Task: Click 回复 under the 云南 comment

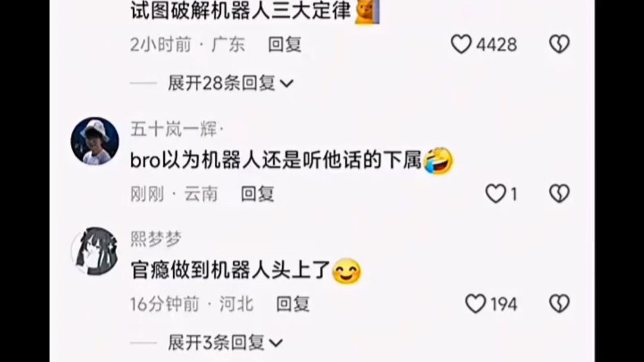Action: point(258,194)
